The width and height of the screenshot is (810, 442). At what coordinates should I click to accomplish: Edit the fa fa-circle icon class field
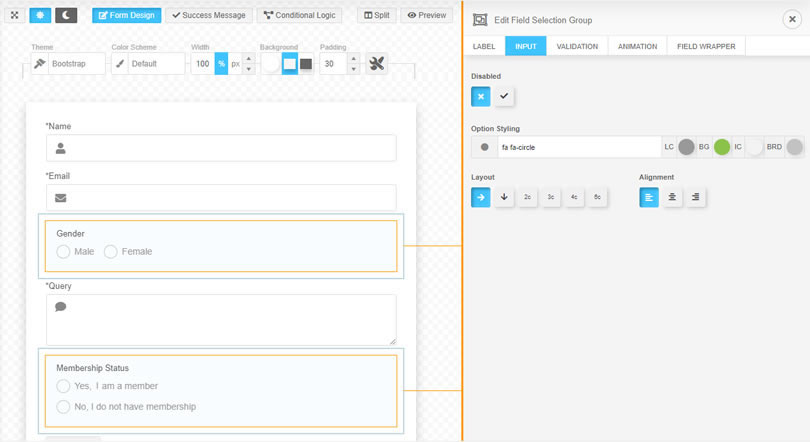[x=579, y=147]
